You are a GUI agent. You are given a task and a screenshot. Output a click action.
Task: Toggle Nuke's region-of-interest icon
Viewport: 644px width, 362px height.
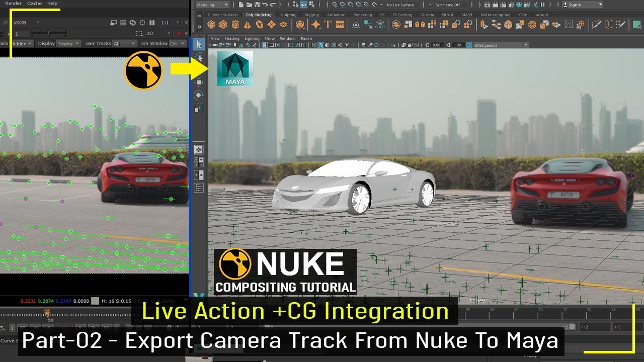click(x=142, y=23)
